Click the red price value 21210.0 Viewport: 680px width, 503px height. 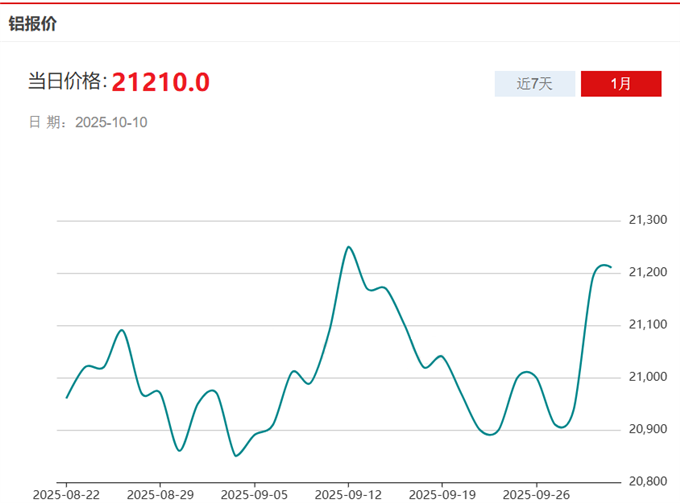(160, 82)
